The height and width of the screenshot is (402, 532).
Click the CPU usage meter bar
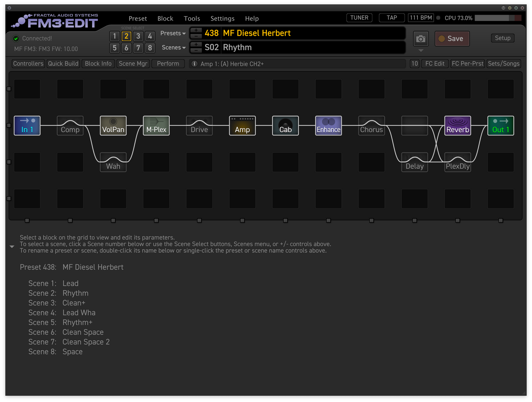pyautogui.click(x=498, y=18)
